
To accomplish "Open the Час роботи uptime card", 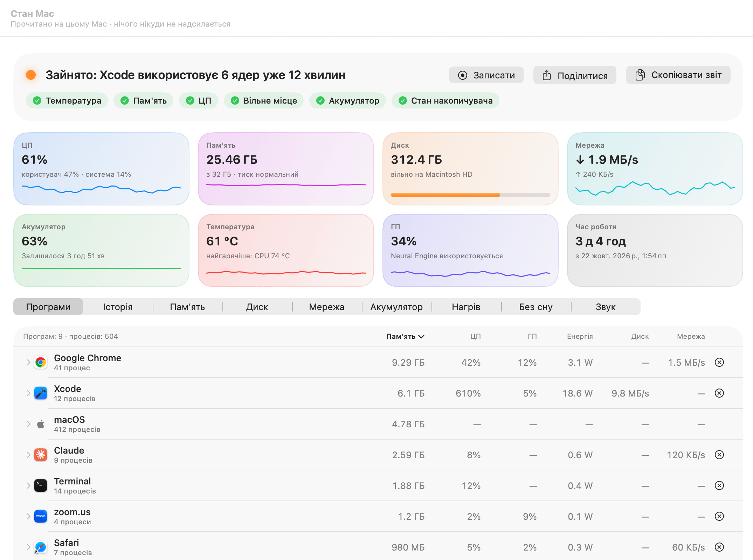I will (655, 251).
